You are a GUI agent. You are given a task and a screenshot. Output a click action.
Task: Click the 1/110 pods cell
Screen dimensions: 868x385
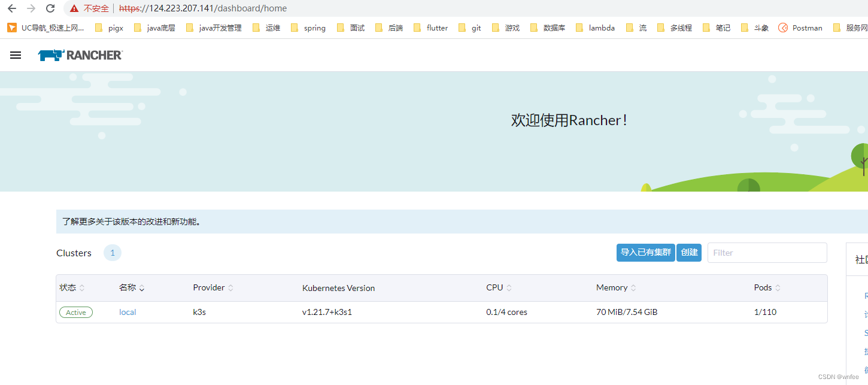[x=766, y=312]
